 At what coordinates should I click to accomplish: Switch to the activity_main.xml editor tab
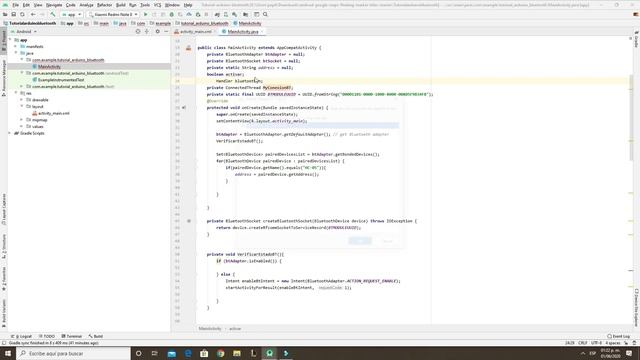coord(196,31)
